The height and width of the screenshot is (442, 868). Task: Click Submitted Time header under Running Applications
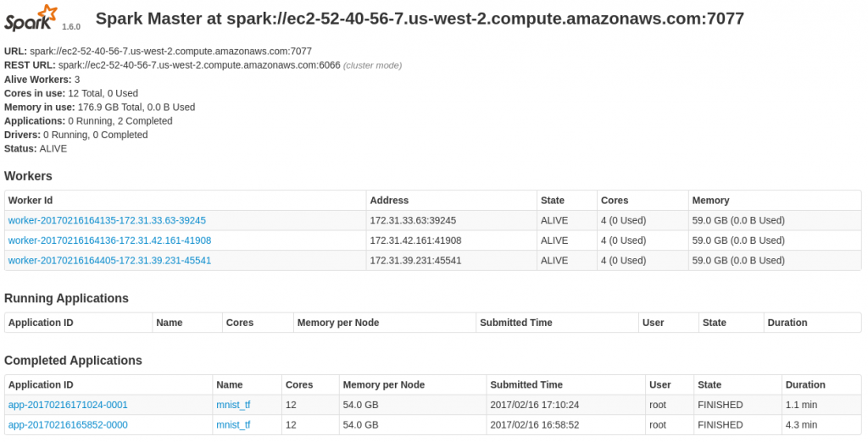coord(516,323)
